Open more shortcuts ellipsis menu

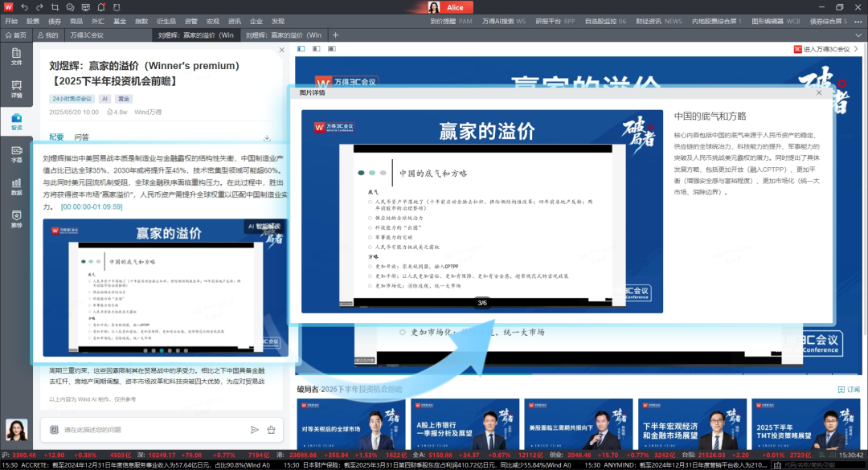858,21
